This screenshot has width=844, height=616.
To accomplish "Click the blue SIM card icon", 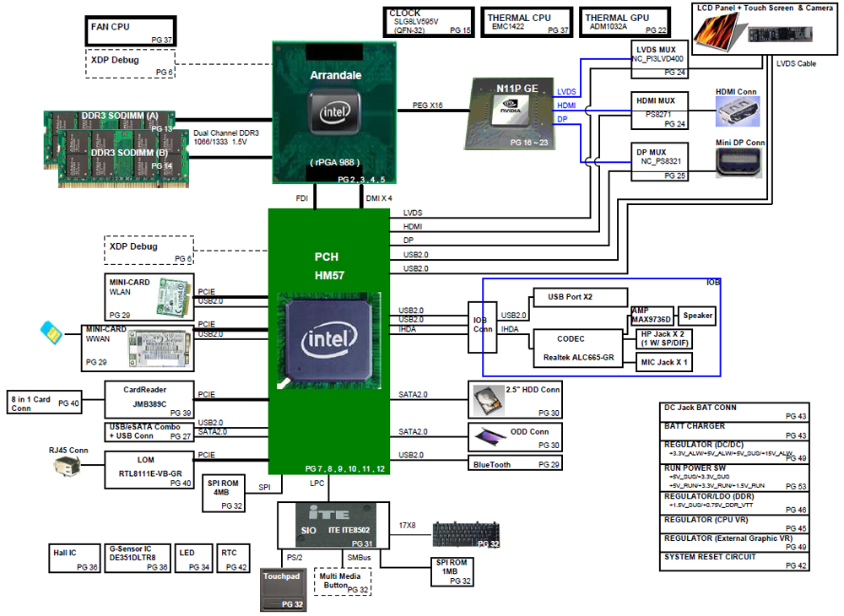I will (x=51, y=332).
